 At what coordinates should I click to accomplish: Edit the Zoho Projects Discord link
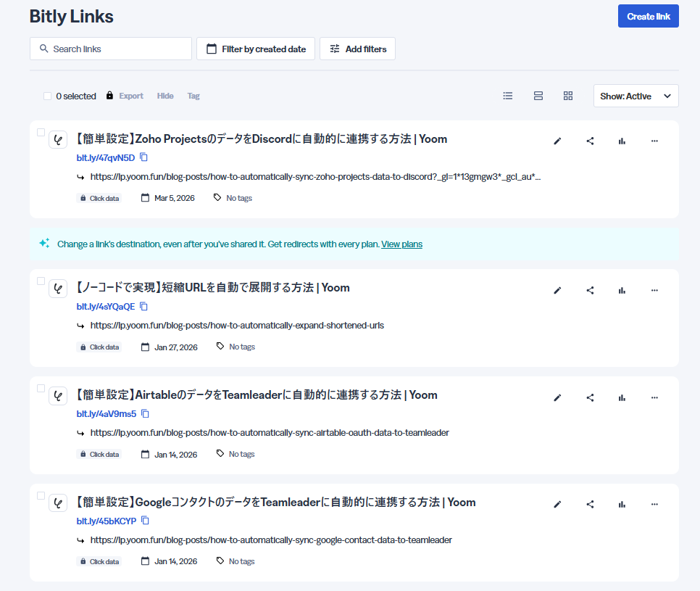(x=557, y=141)
